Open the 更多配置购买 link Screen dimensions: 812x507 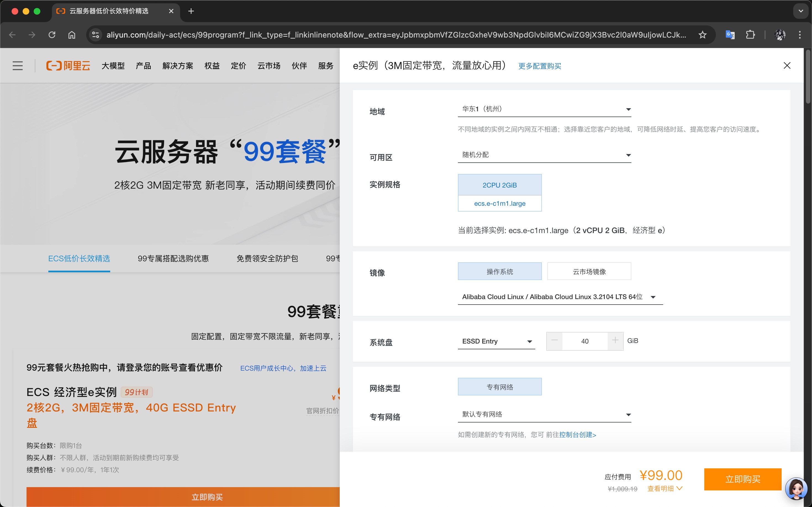539,66
